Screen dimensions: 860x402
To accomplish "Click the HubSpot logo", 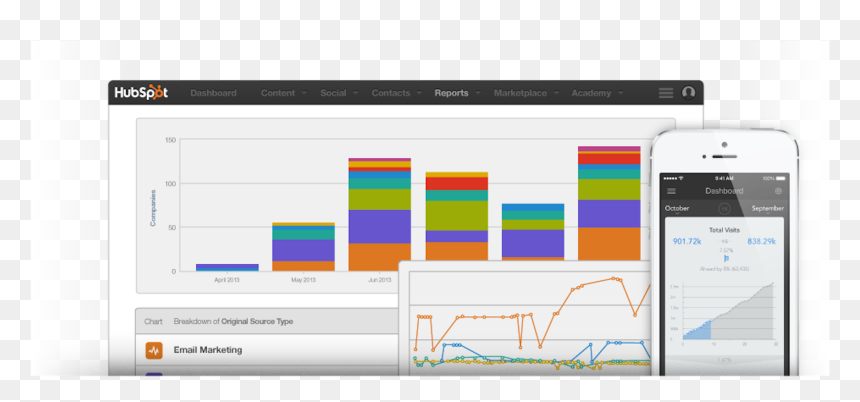I will [x=141, y=93].
